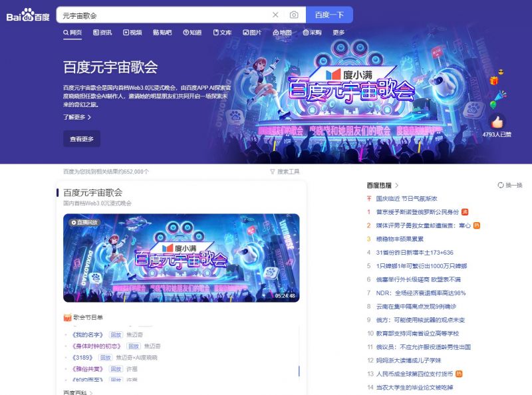Click the 换一换 refresh icon

point(501,186)
